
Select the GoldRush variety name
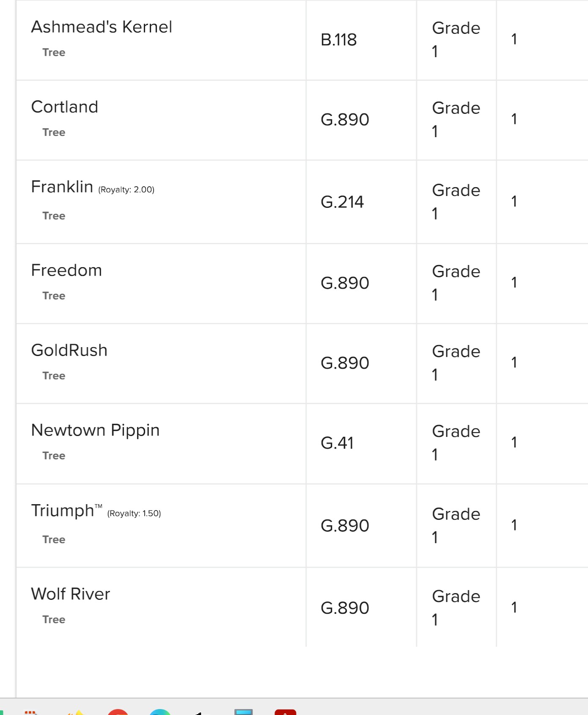coord(69,350)
